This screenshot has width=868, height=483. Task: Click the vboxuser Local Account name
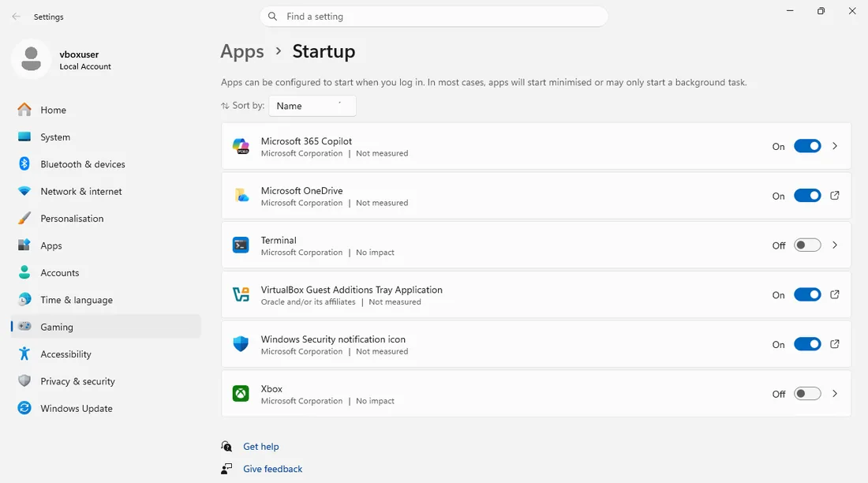[84, 60]
